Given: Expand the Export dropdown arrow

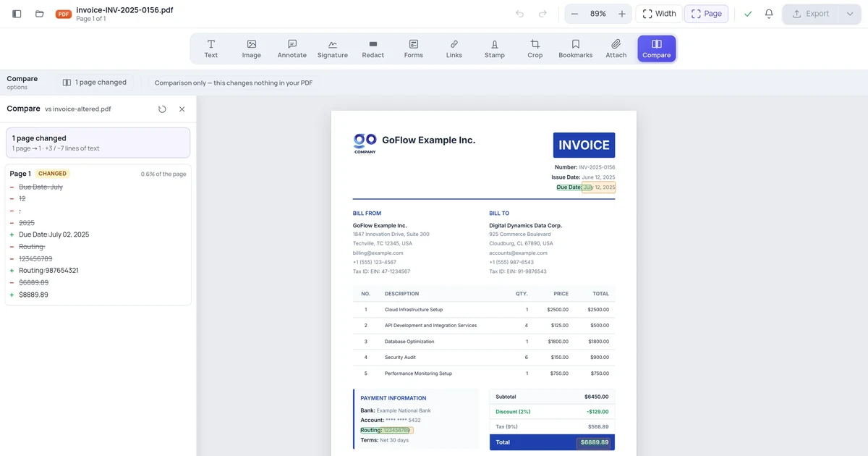Looking at the screenshot, I should pyautogui.click(x=850, y=14).
